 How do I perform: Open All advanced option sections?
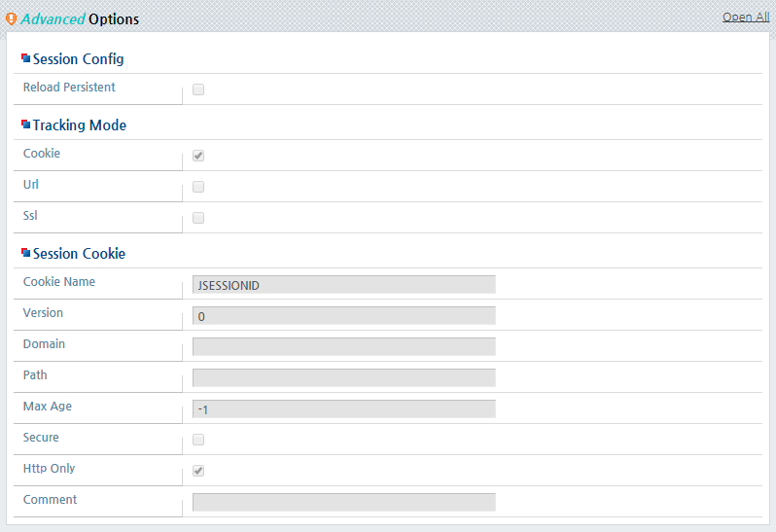point(746,17)
